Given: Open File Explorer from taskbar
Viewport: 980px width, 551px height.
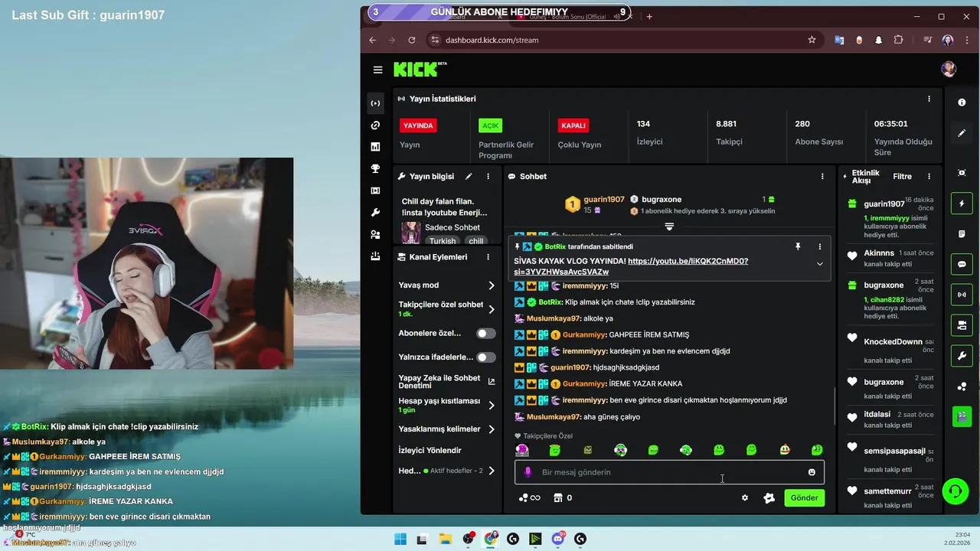Looking at the screenshot, I should (445, 539).
